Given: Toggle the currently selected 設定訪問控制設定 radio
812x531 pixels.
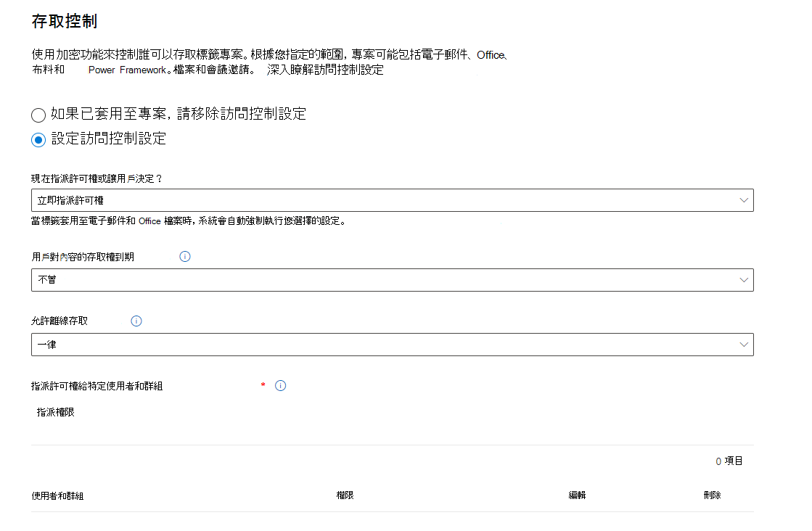Looking at the screenshot, I should (38, 140).
